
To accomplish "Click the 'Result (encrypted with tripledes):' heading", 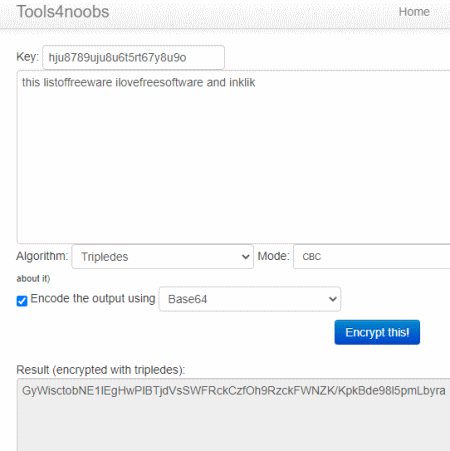I will click(x=100, y=370).
